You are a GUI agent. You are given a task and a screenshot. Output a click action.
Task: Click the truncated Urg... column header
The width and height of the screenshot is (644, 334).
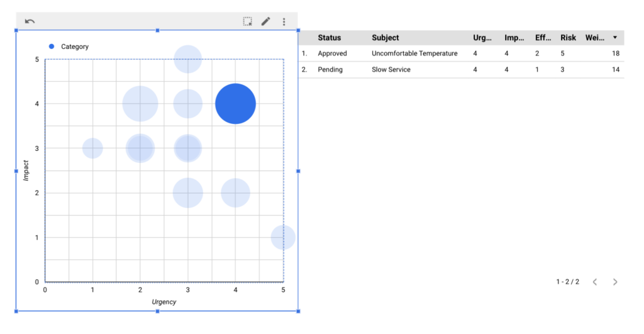point(482,38)
